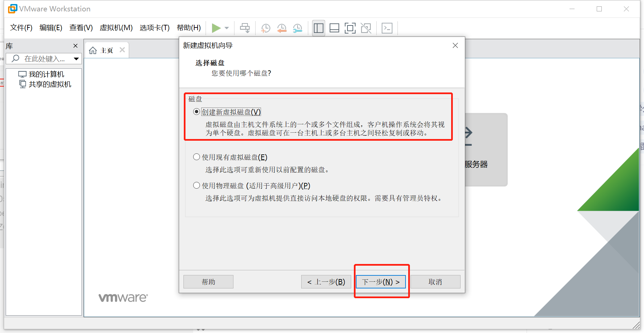The height and width of the screenshot is (333, 644).
Task: Open the library search filter dropdown
Action: [76, 59]
